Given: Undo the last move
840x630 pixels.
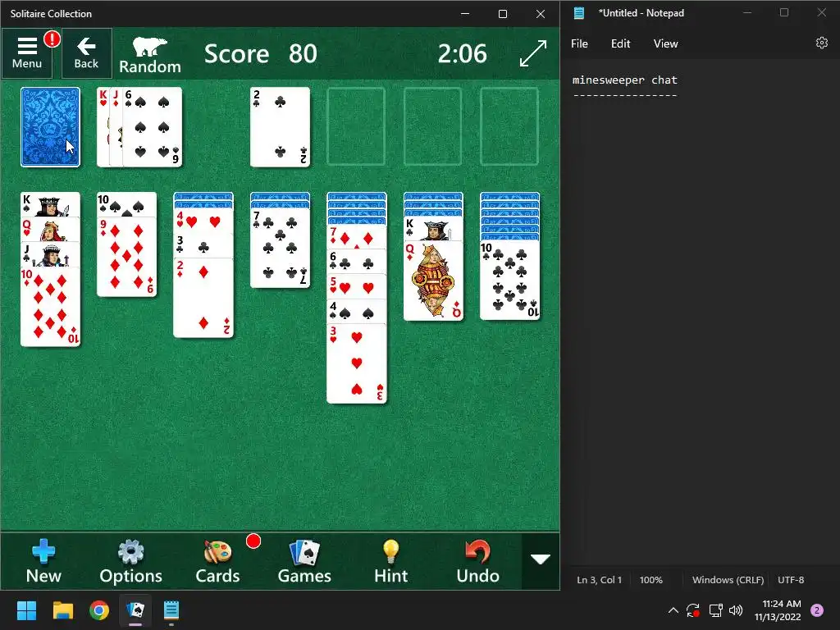Looking at the screenshot, I should [478, 561].
